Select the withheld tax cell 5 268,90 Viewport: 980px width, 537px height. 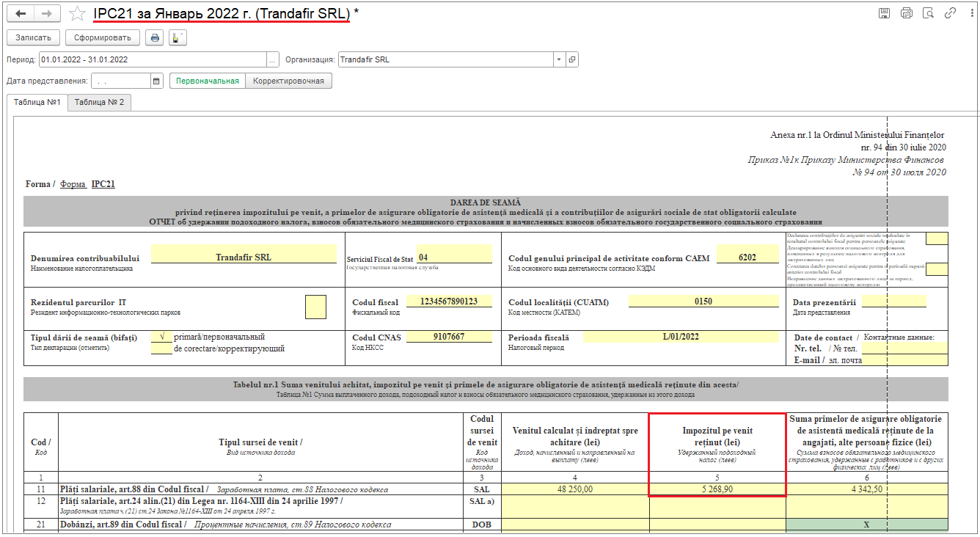pos(717,489)
